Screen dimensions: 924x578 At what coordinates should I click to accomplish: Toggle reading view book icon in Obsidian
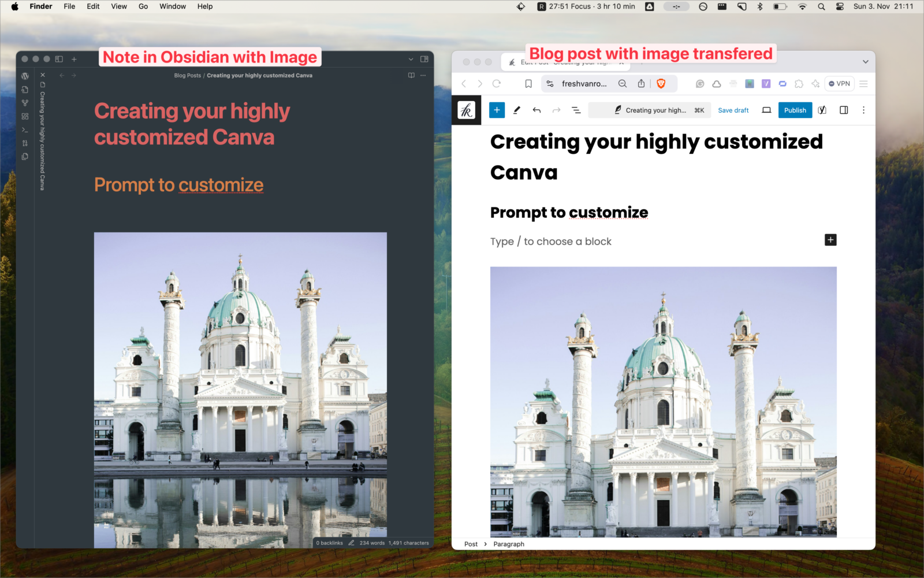tap(411, 75)
